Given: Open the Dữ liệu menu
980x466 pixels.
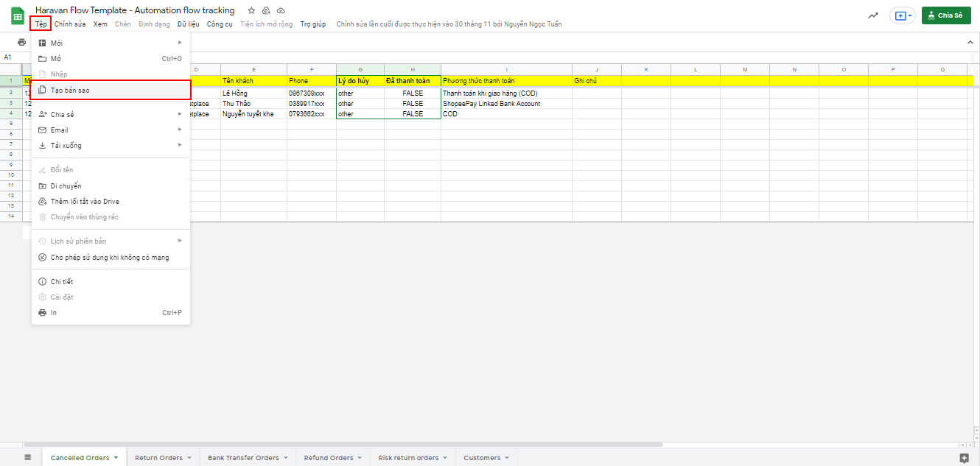Looking at the screenshot, I should click(x=188, y=24).
